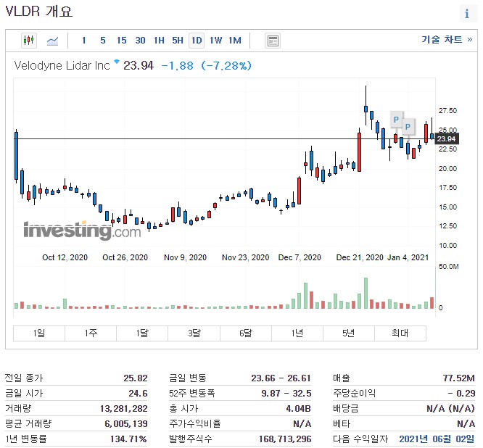Click the 주당순이익 value -0.29
This screenshot has height=448, width=483.
coord(461,393)
